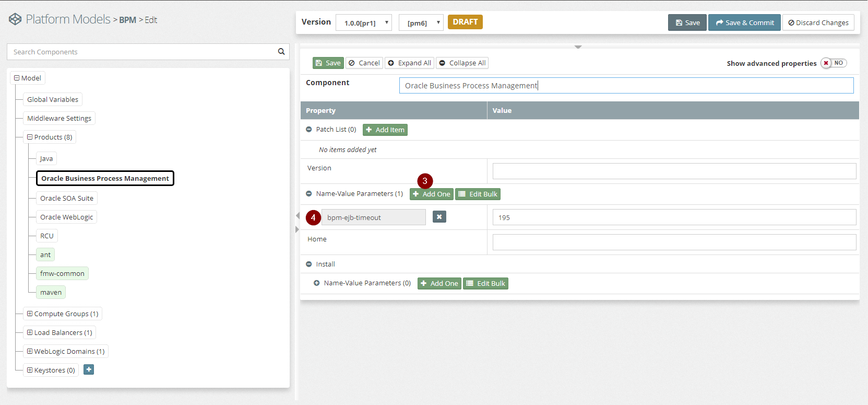868x405 pixels.
Task: Select Oracle SOA Suite
Action: (67, 198)
